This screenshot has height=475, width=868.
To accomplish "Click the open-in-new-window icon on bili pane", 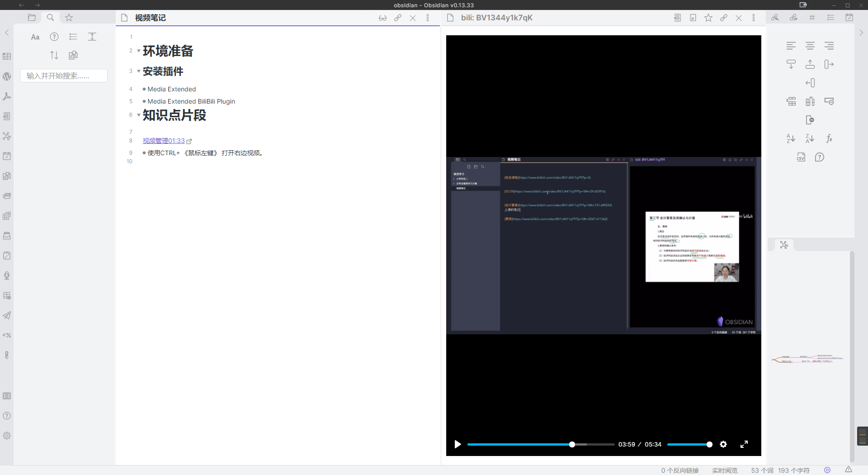I will tap(693, 18).
